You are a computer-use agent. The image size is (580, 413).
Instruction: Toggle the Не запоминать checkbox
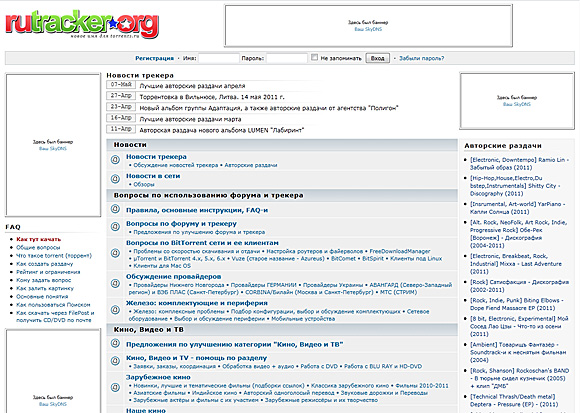(x=314, y=57)
